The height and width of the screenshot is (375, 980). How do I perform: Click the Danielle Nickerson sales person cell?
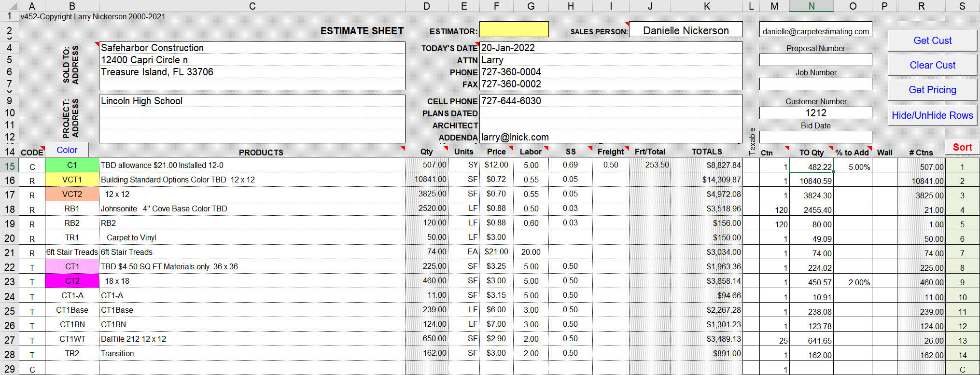pos(686,30)
